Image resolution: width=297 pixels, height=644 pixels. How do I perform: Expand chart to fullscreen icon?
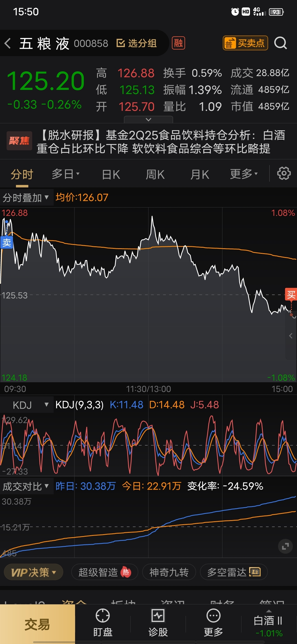coord(285,546)
